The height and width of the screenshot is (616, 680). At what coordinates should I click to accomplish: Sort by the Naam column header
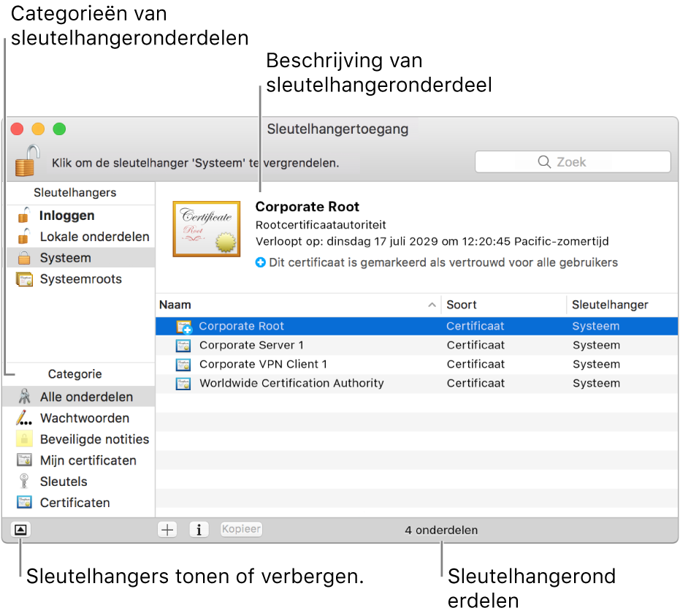pos(298,305)
